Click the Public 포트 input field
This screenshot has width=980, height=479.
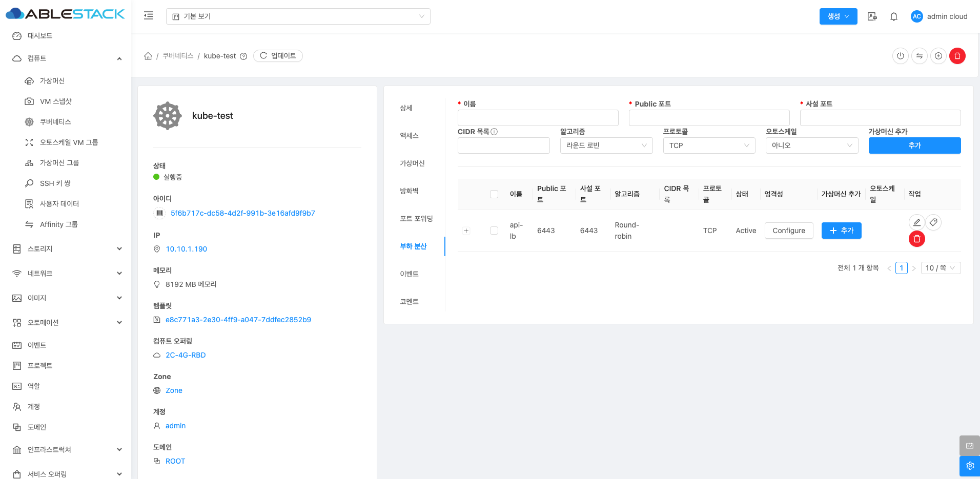pos(709,118)
